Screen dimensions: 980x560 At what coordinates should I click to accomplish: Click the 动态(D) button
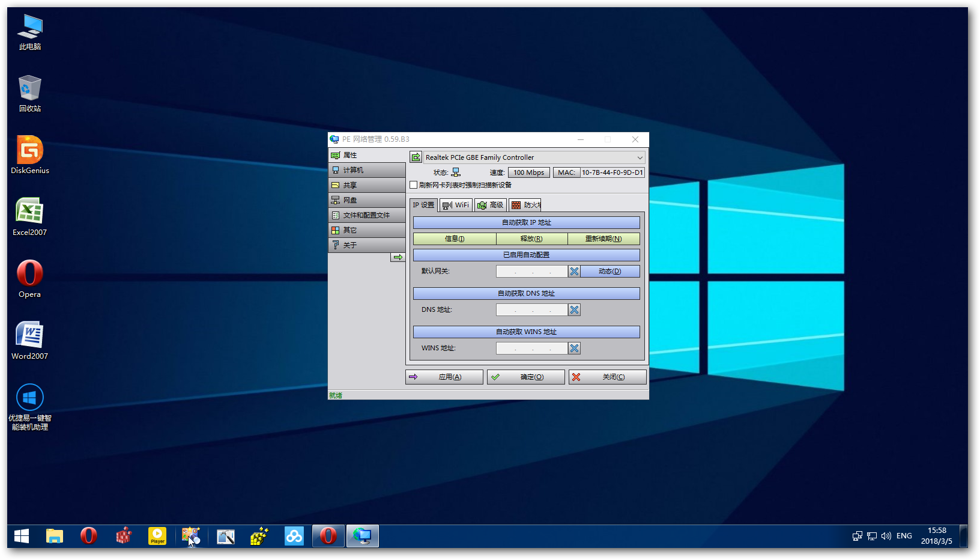tap(610, 272)
